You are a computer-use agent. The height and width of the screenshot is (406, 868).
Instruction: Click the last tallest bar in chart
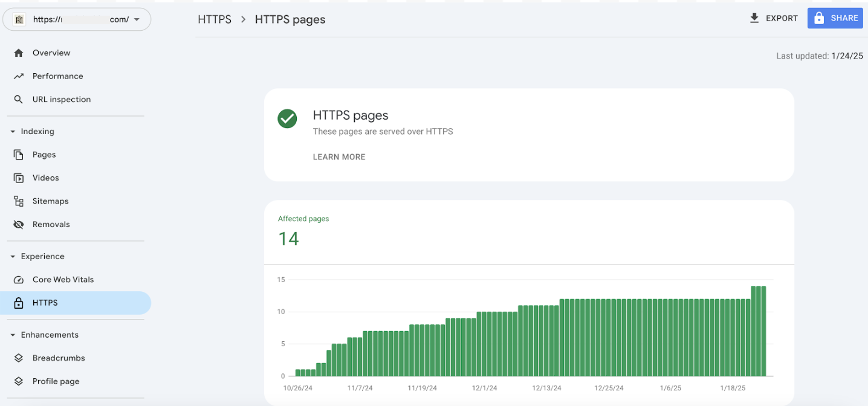(763, 331)
